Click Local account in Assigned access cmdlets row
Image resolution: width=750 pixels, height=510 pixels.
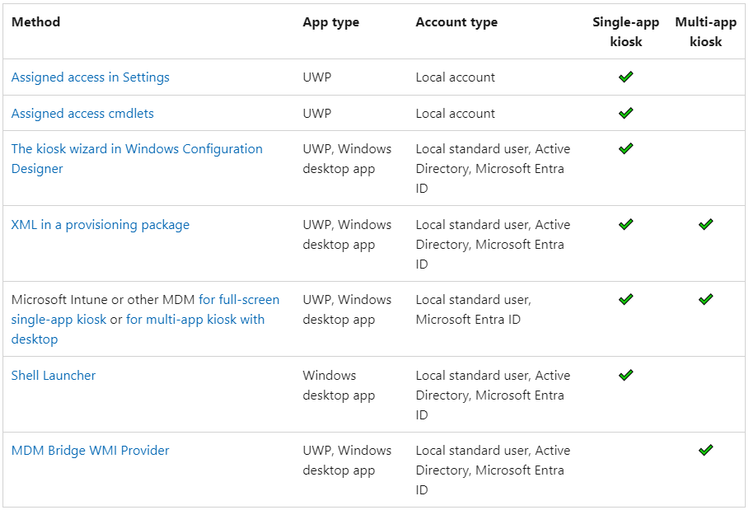[455, 113]
